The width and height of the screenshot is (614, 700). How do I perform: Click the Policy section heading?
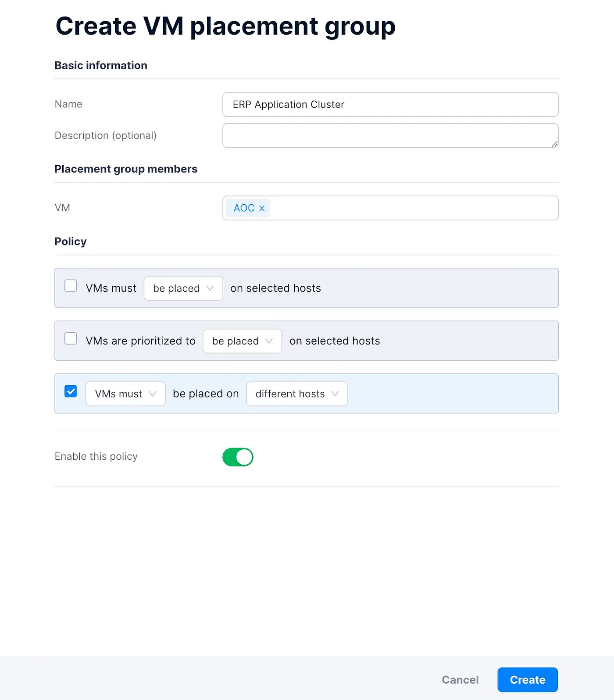tap(71, 242)
